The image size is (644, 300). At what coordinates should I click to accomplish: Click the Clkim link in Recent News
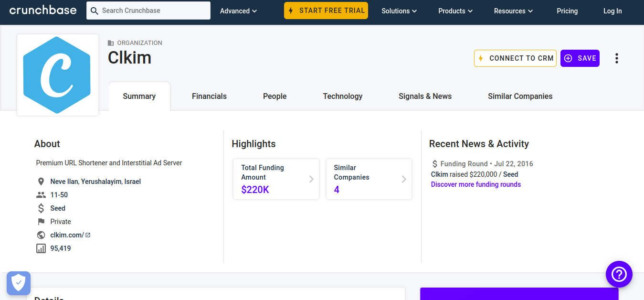[440, 174]
